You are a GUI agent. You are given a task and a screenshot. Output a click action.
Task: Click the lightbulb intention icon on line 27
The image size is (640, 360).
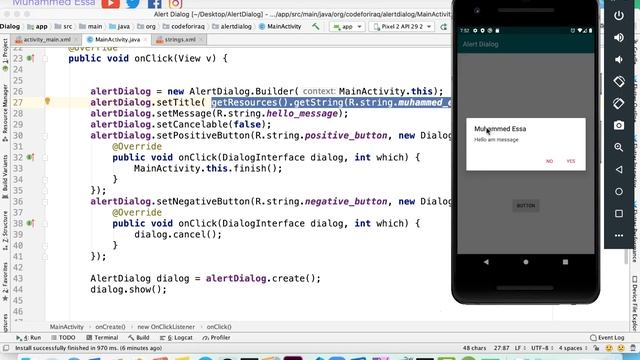point(47,101)
